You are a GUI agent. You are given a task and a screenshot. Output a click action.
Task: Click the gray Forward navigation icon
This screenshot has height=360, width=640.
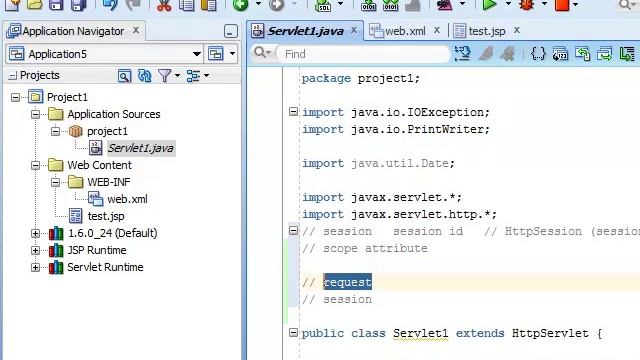(276, 5)
